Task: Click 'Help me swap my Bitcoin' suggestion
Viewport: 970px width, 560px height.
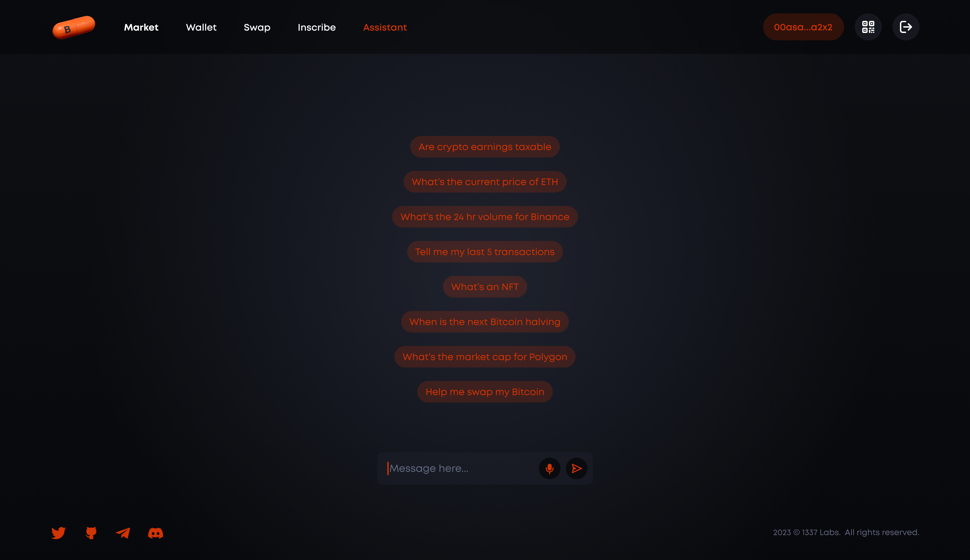Action: click(x=485, y=391)
